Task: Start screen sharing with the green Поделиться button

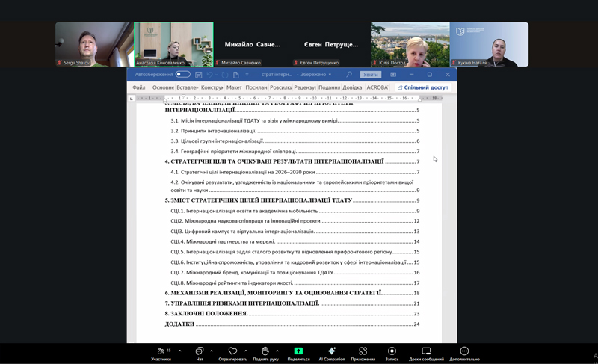Action: [298, 354]
